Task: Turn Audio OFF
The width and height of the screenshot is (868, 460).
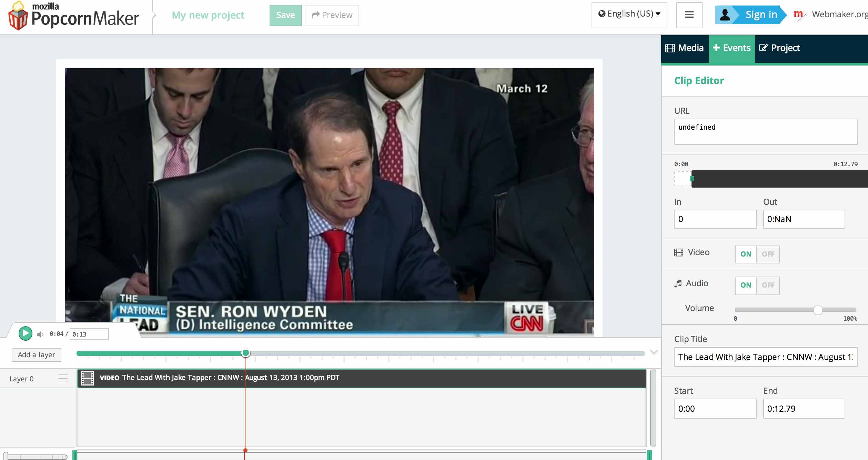Action: 768,285
